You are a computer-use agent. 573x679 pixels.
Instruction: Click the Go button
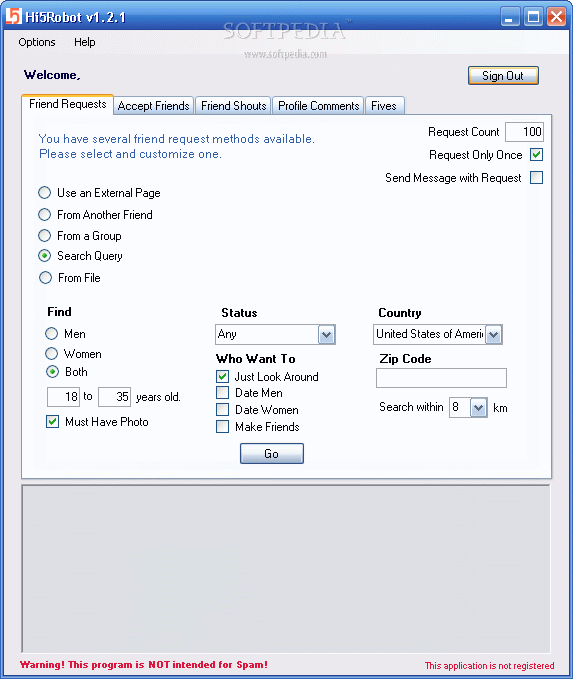click(272, 453)
